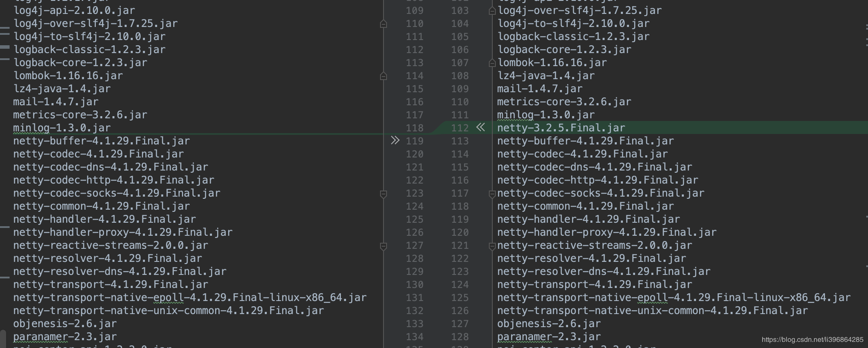Toggle fold marker at right line 103
Image resolution: width=868 pixels, height=348 pixels.
(x=492, y=11)
